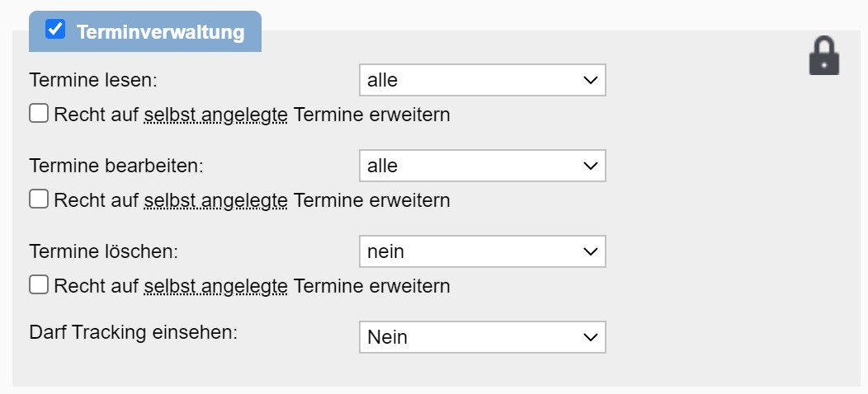Image resolution: width=868 pixels, height=394 pixels.
Task: Click the 'Termine lesen:' label
Action: coord(92,80)
